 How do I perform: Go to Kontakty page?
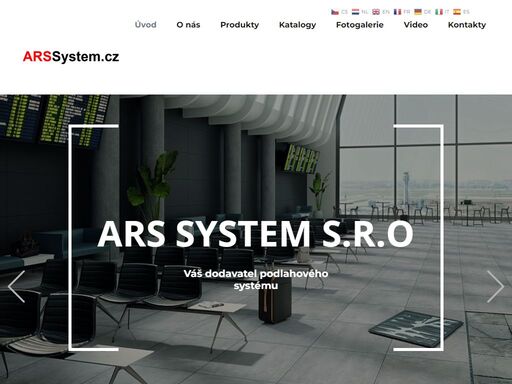(467, 25)
